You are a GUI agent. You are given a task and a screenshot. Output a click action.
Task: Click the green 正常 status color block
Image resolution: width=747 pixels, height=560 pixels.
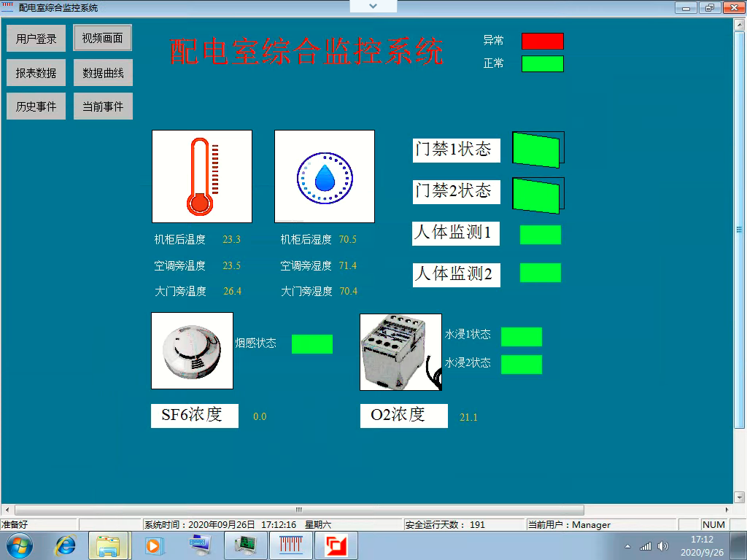tap(541, 63)
